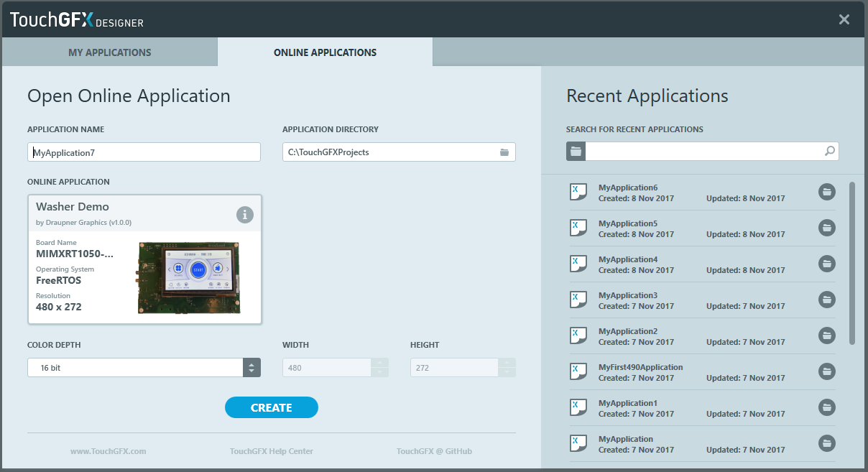Browse for application directory folder
The height and width of the screenshot is (472, 868).
(x=504, y=152)
